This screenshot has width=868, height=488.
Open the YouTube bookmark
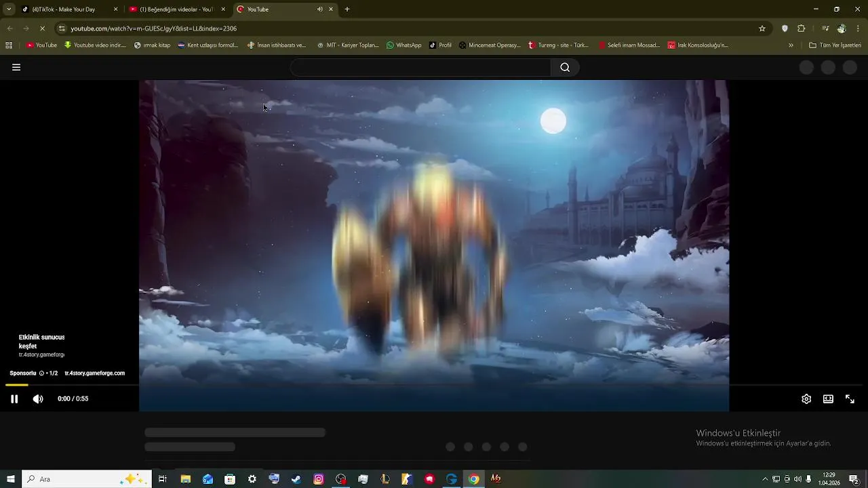coord(41,45)
